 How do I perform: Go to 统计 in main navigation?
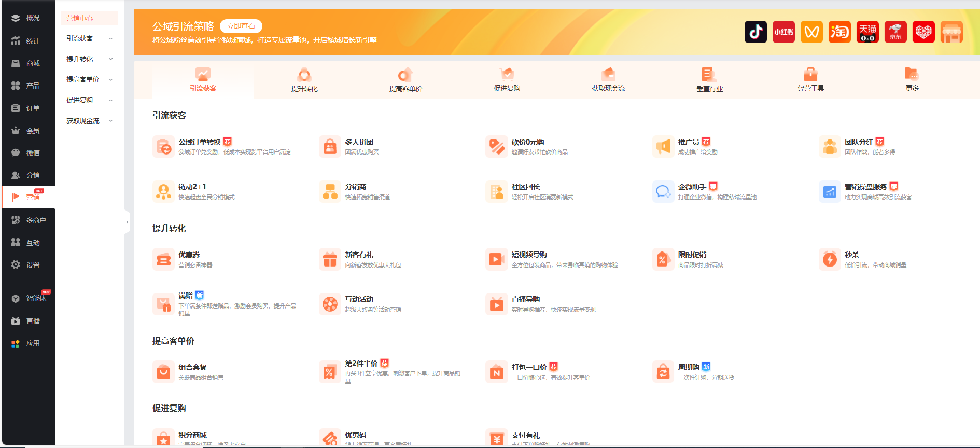pos(29,41)
